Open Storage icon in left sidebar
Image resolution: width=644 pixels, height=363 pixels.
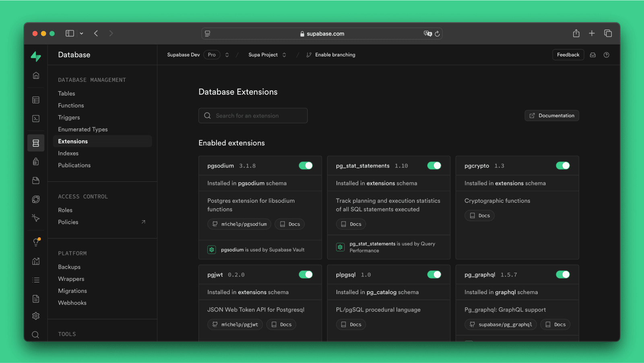36,180
